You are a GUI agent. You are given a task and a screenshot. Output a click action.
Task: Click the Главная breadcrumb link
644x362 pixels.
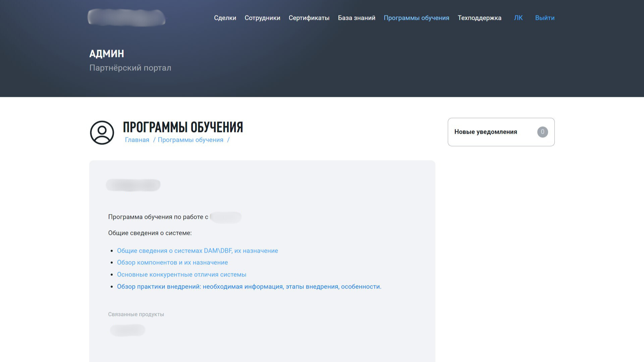[137, 140]
